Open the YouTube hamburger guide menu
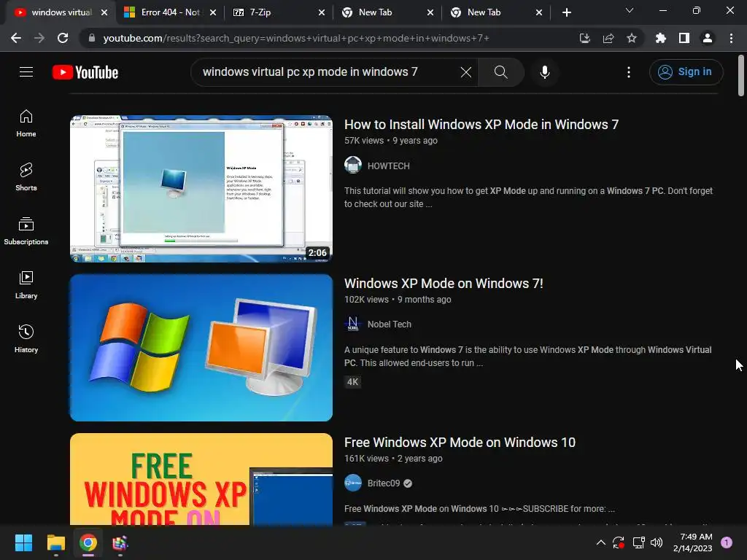The height and width of the screenshot is (560, 747). 26,72
